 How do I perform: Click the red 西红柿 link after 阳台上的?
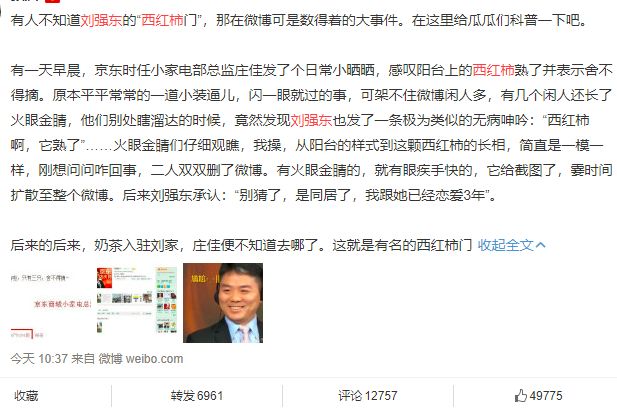493,70
